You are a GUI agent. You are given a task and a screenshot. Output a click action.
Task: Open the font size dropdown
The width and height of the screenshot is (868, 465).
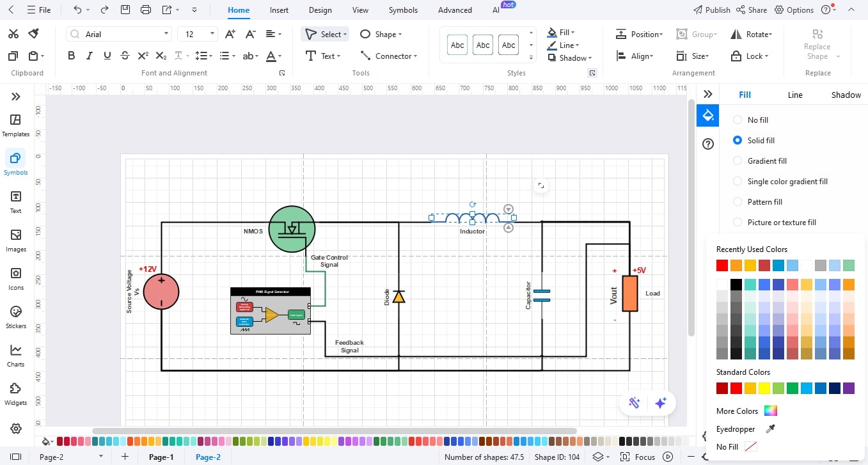(x=211, y=33)
